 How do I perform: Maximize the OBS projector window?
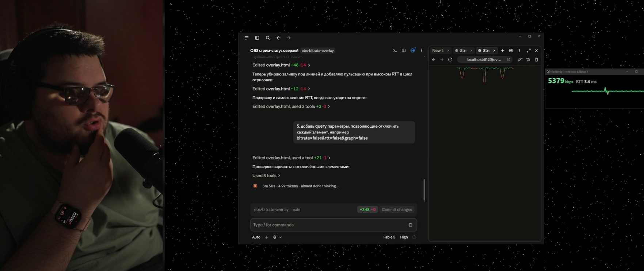(636, 72)
